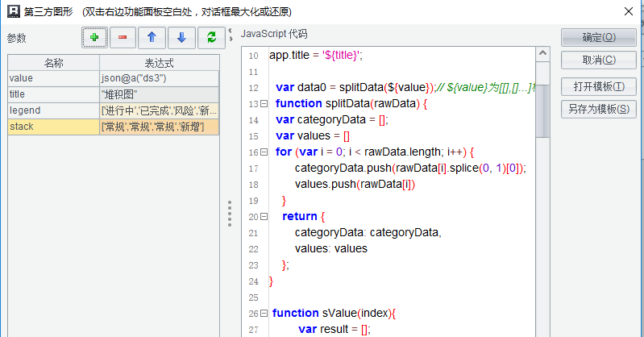Collapse the sValue function fold at line 26
644x337 pixels.
pos(264,313)
